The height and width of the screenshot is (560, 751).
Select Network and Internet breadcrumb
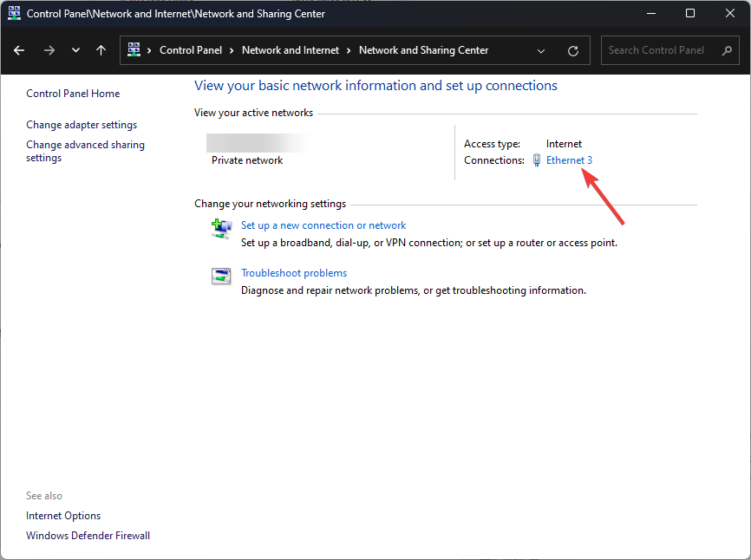click(291, 50)
